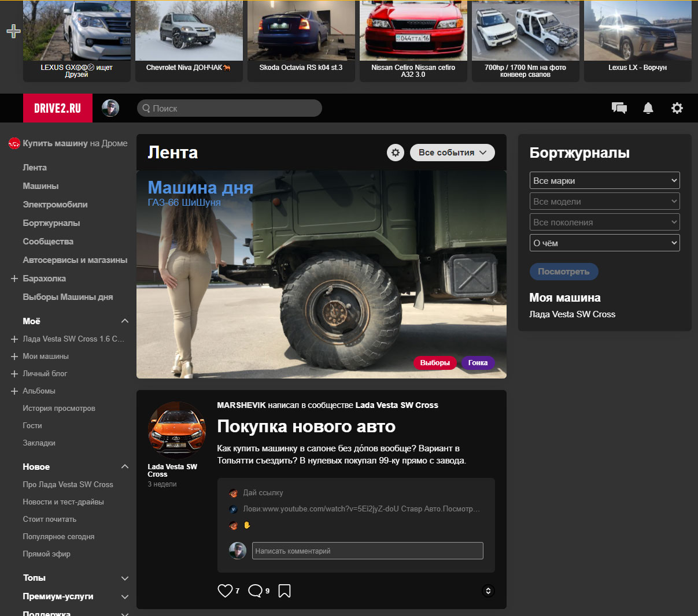The image size is (698, 616).
Task: Click the sort arrows icon below the post
Action: 488,591
